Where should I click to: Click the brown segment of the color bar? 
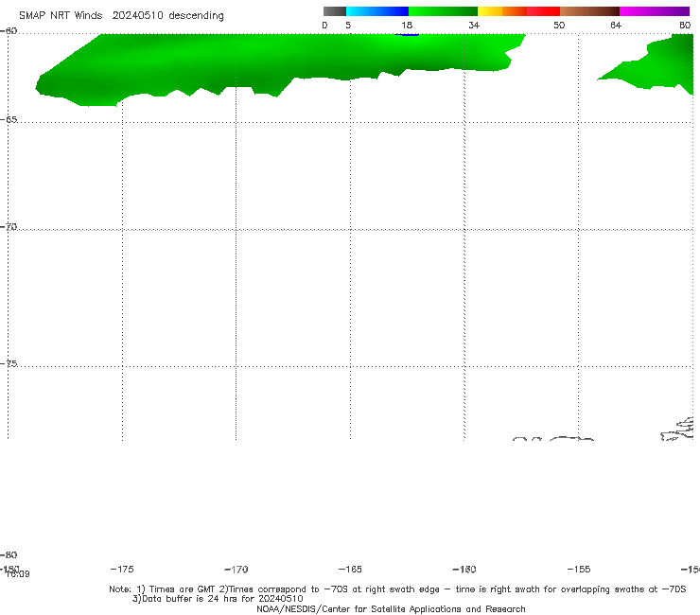tap(589, 11)
